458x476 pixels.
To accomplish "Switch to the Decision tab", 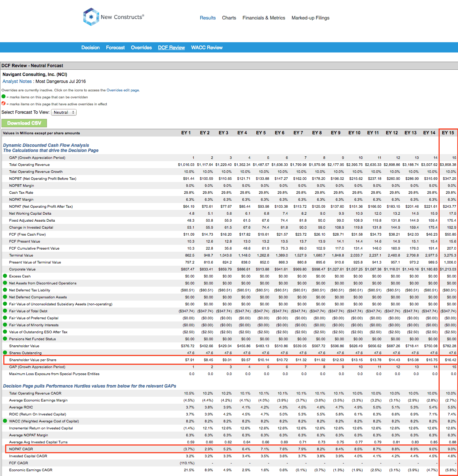I will pyautogui.click(x=91, y=47).
